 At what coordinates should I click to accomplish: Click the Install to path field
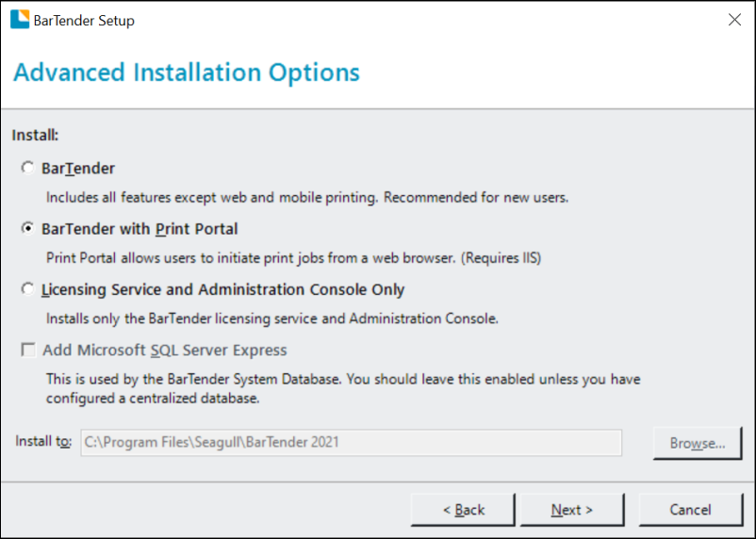coord(351,442)
